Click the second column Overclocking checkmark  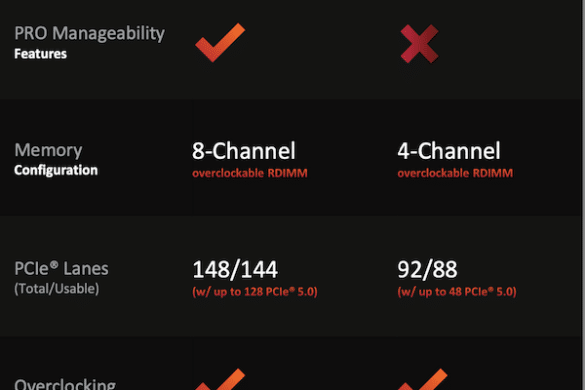[422, 380]
